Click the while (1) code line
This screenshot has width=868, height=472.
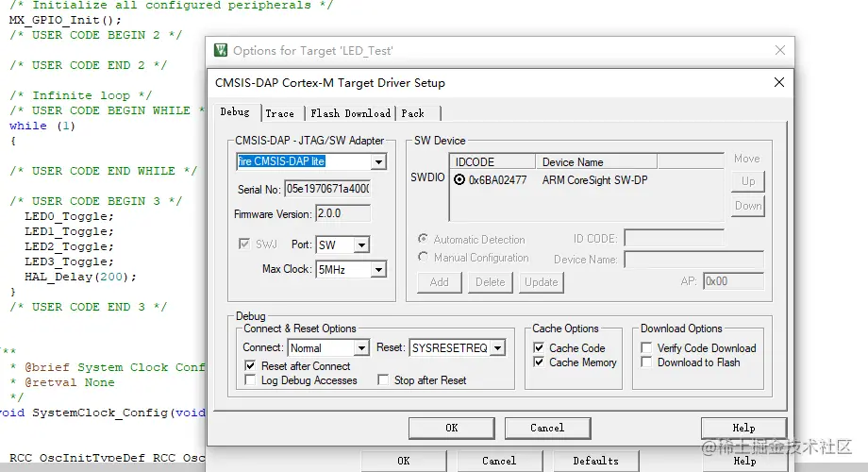[x=42, y=126]
